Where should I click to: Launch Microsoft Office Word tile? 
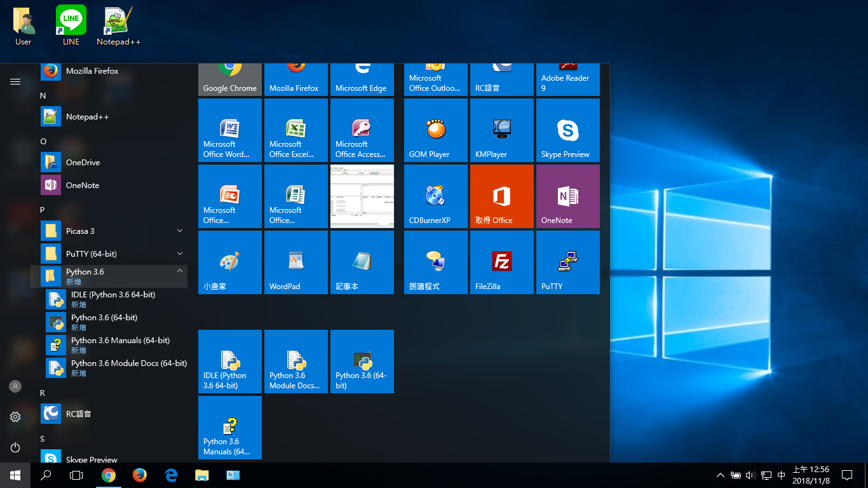coord(230,130)
